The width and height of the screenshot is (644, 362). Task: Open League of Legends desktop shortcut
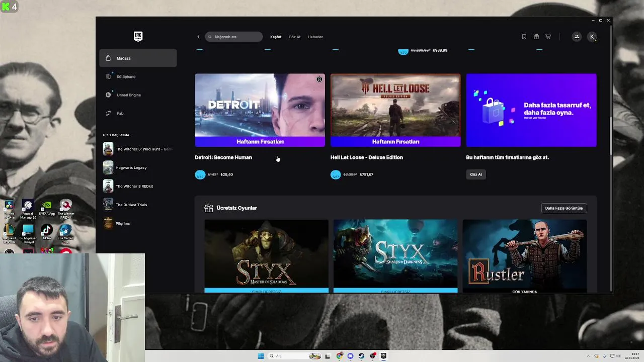point(9,234)
